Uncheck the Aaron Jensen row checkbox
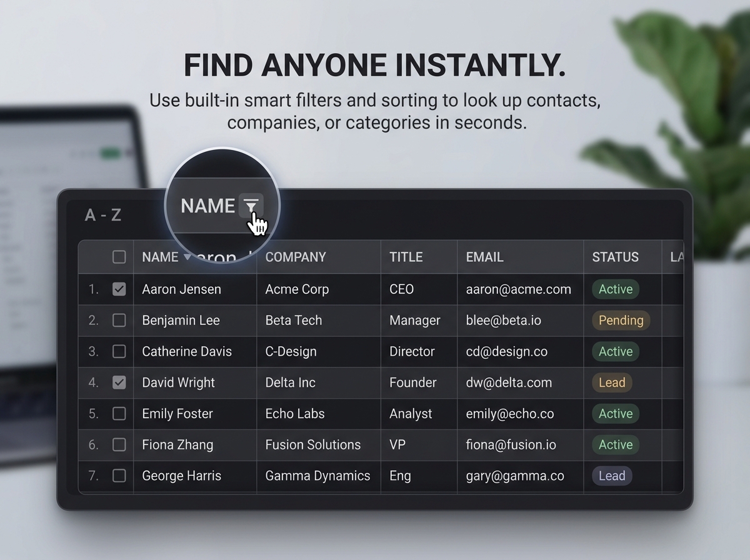This screenshot has width=750, height=560. (x=119, y=289)
